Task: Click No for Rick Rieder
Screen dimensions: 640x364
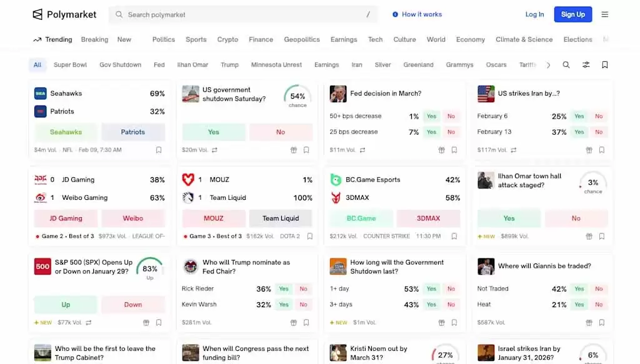Action: pos(303,289)
